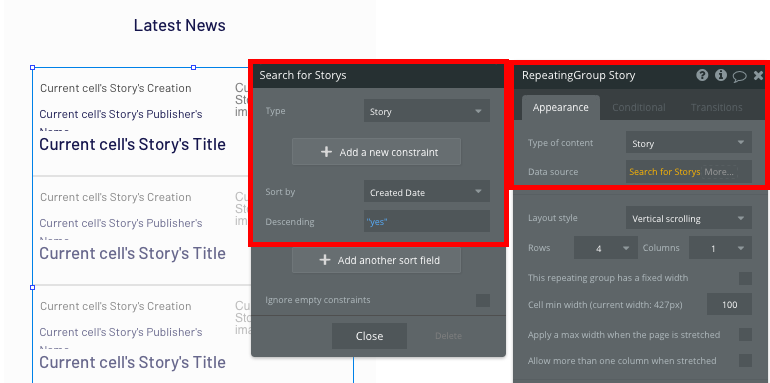Open the help question mark icon
This screenshot has height=383, width=770.
(x=702, y=75)
